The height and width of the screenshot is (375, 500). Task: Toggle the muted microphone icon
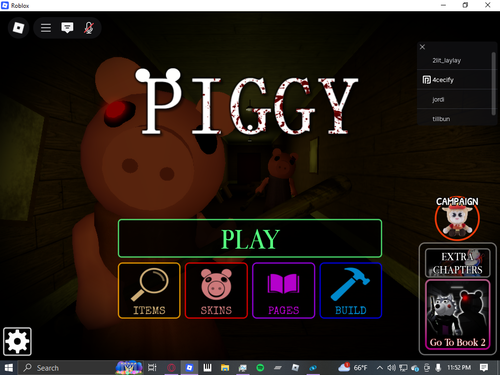88,28
